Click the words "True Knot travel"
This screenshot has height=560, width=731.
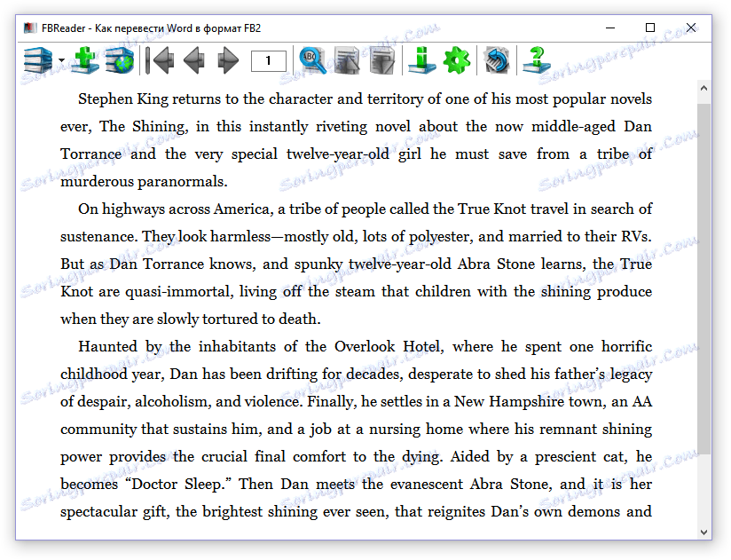[x=513, y=209]
